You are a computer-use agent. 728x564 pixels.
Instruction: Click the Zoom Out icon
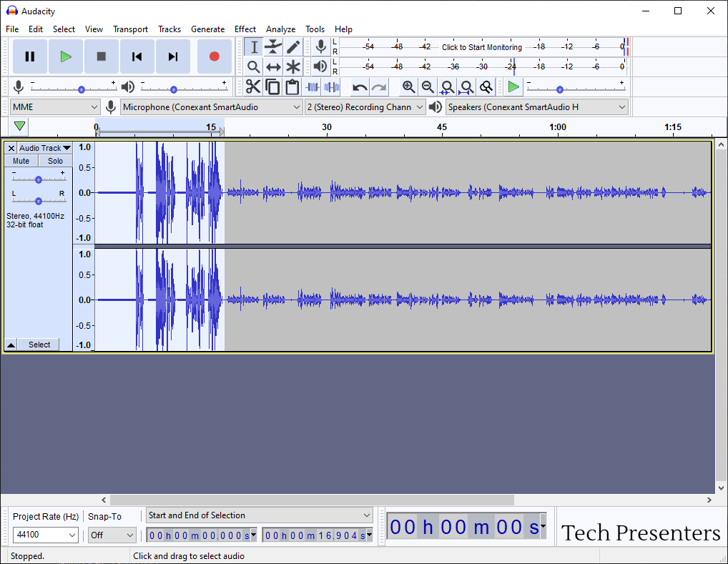[x=428, y=86]
